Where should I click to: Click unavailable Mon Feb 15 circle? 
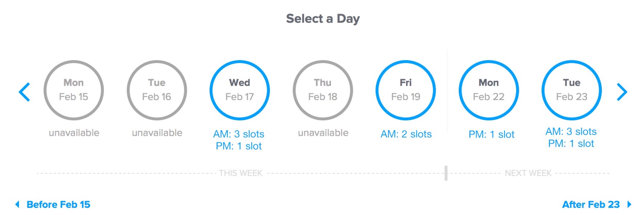coord(74,90)
